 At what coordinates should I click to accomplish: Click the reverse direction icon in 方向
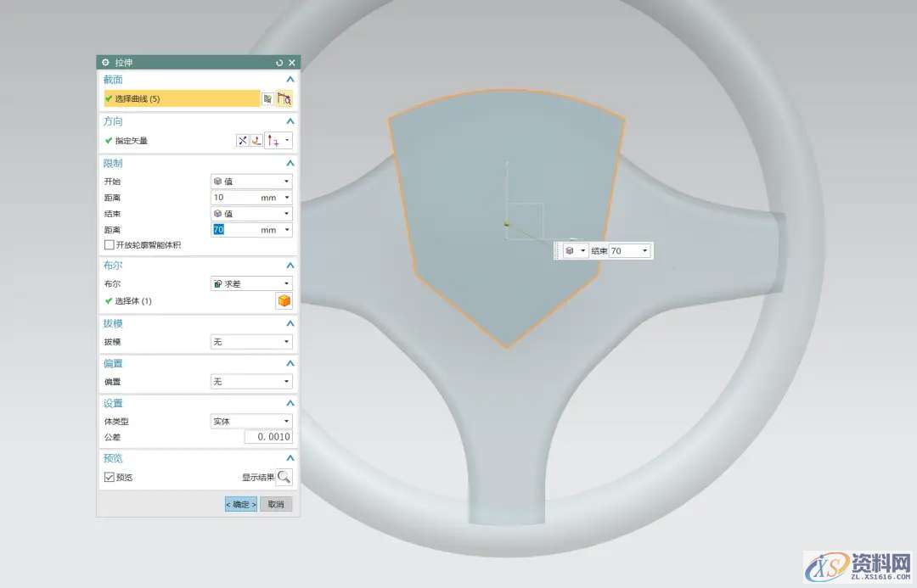click(x=243, y=141)
